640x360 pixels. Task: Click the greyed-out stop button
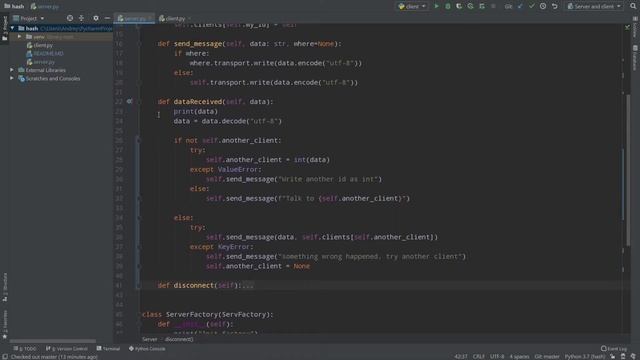click(493, 6)
